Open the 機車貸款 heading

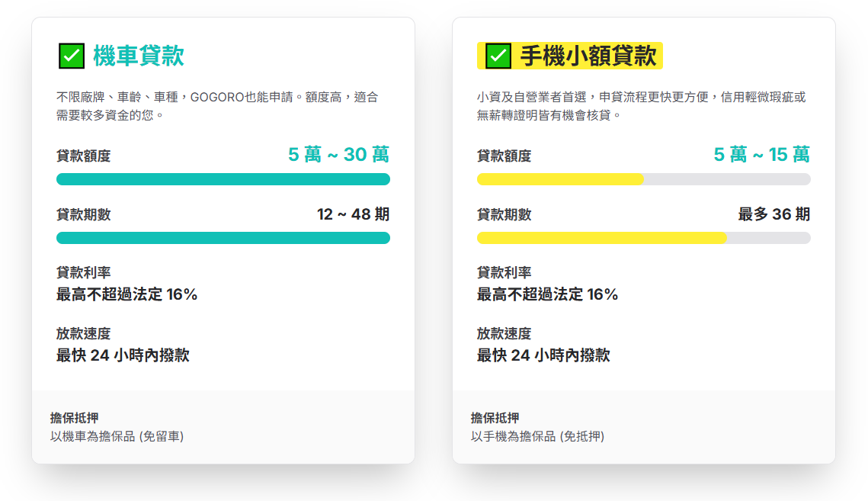pos(138,56)
